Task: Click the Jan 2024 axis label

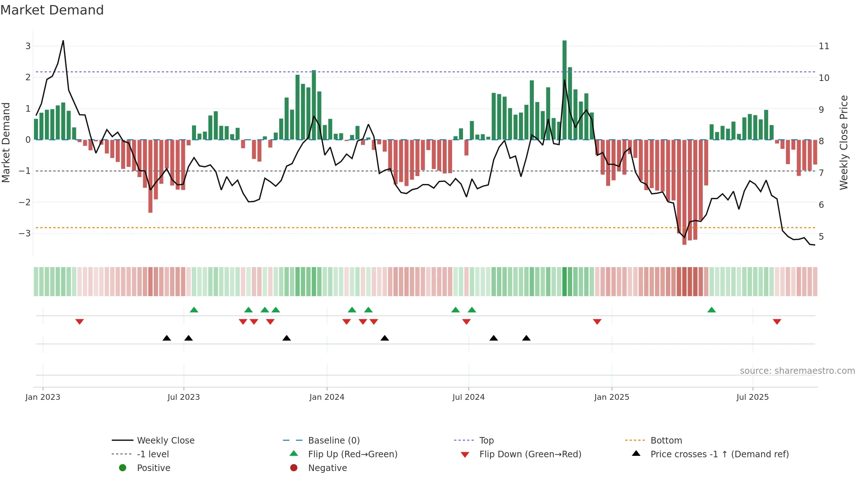Action: click(x=327, y=397)
